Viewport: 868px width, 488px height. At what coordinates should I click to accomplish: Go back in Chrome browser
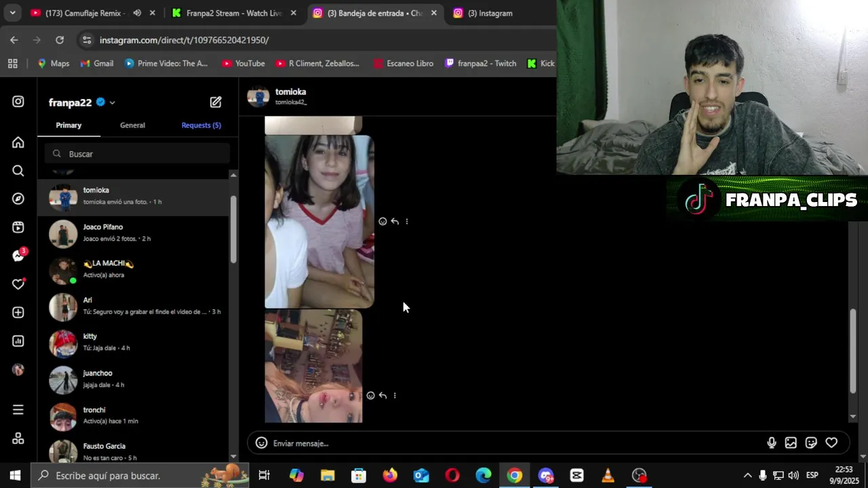click(14, 40)
